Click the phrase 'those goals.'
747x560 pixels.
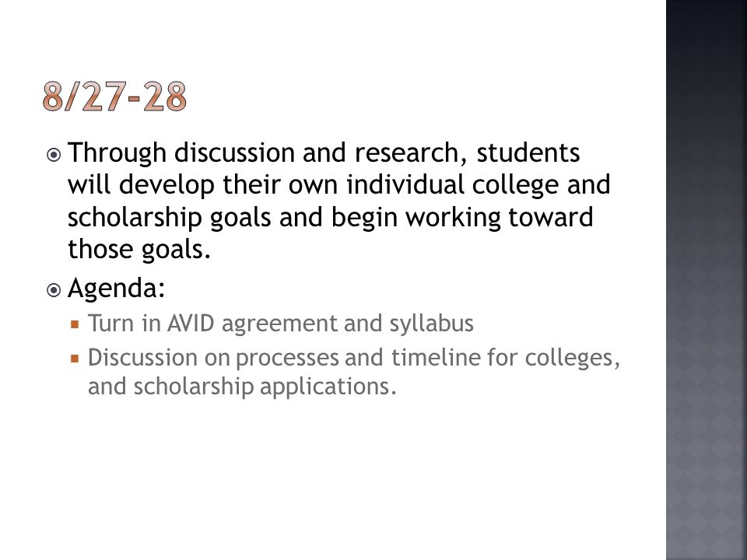point(139,250)
